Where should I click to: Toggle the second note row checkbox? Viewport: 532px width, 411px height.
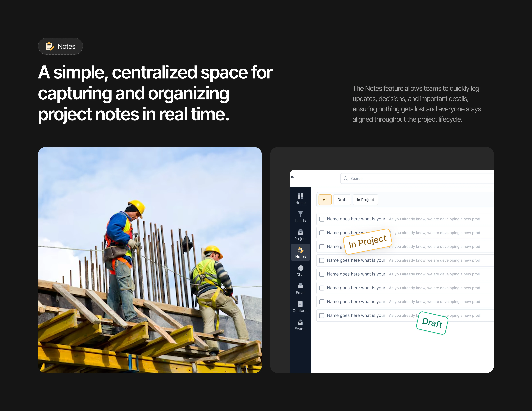(x=322, y=233)
